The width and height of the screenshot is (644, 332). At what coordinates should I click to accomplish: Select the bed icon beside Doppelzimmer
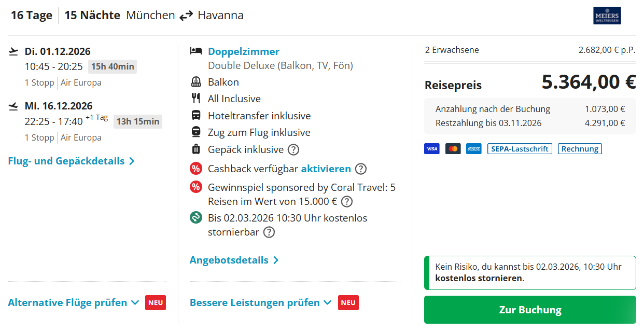tap(196, 51)
